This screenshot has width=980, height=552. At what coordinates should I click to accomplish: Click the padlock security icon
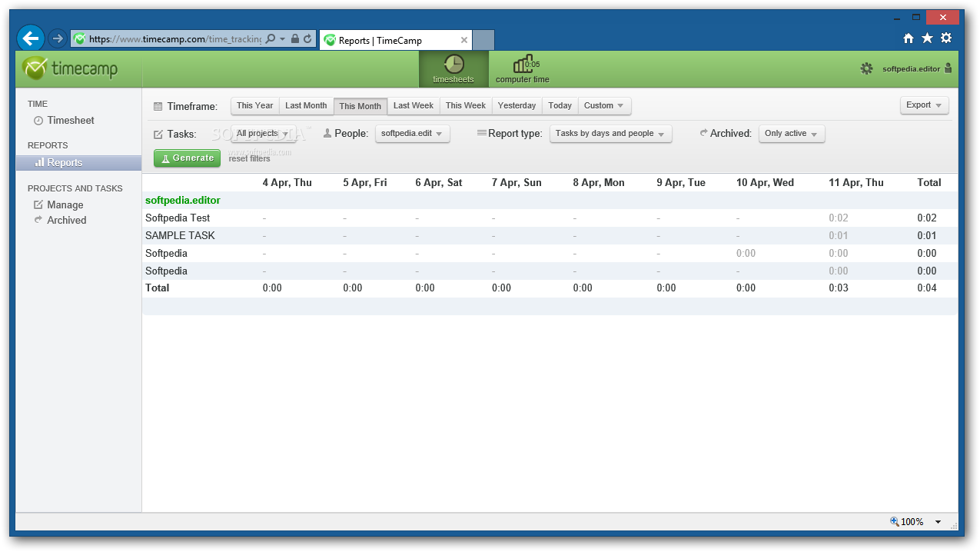click(x=295, y=38)
